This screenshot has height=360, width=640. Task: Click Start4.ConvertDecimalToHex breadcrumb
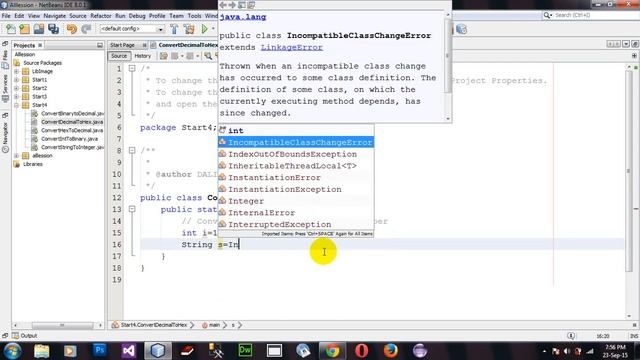153,325
